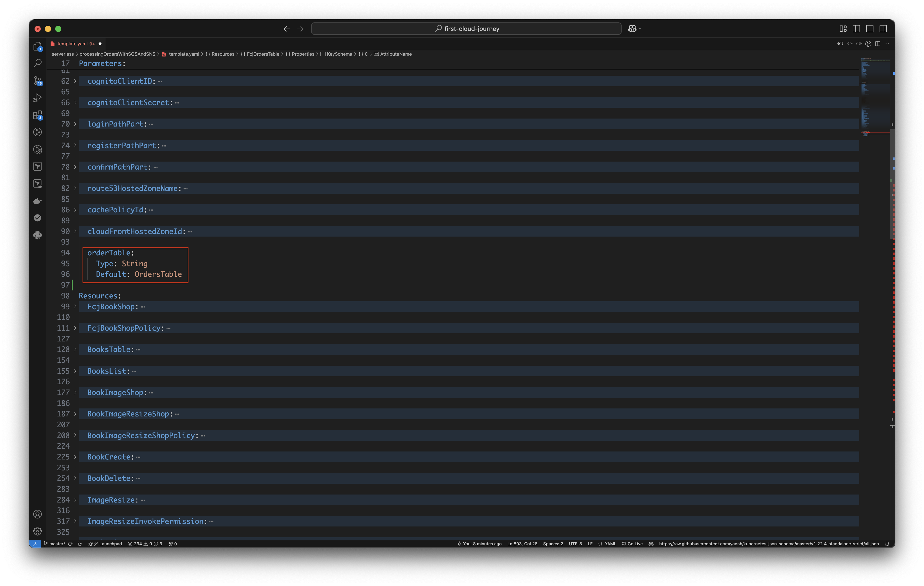Screen dimensions: 924x586
Task: Click Go Live in status bar
Action: pos(632,543)
